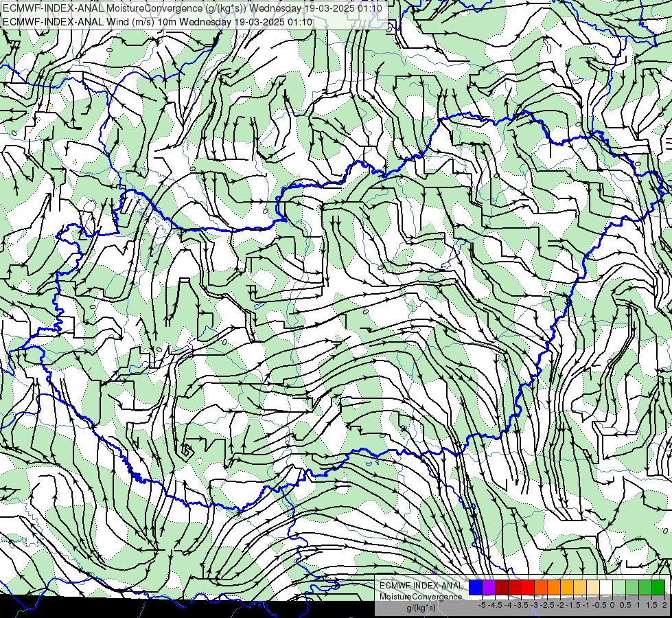Click the darkest maroon-red legend swatch
The height and width of the screenshot is (618, 672).
pos(502,587)
